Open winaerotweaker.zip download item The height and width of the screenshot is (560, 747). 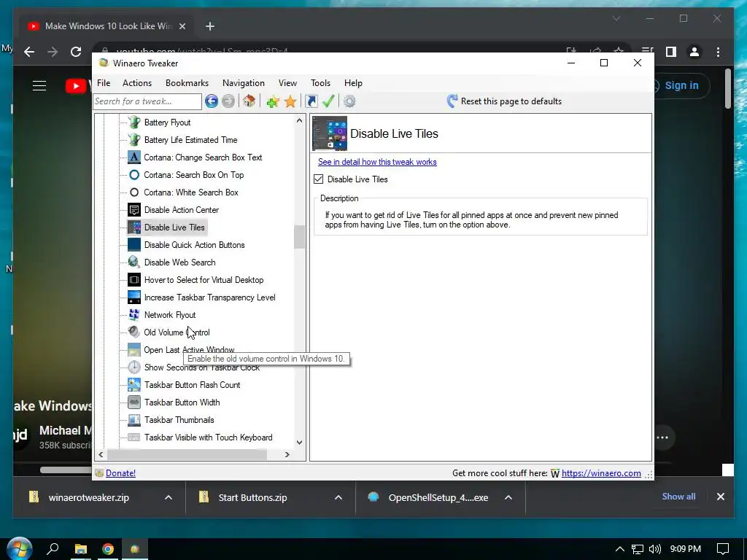point(88,497)
